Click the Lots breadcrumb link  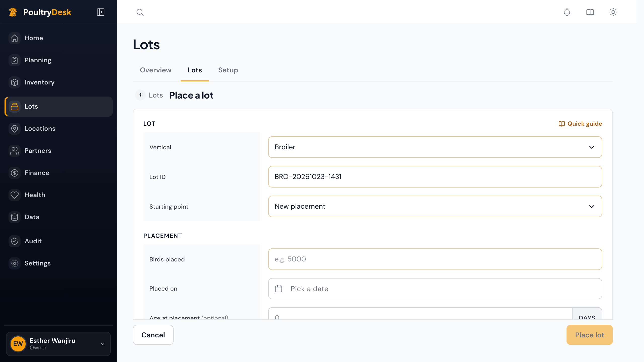156,95
